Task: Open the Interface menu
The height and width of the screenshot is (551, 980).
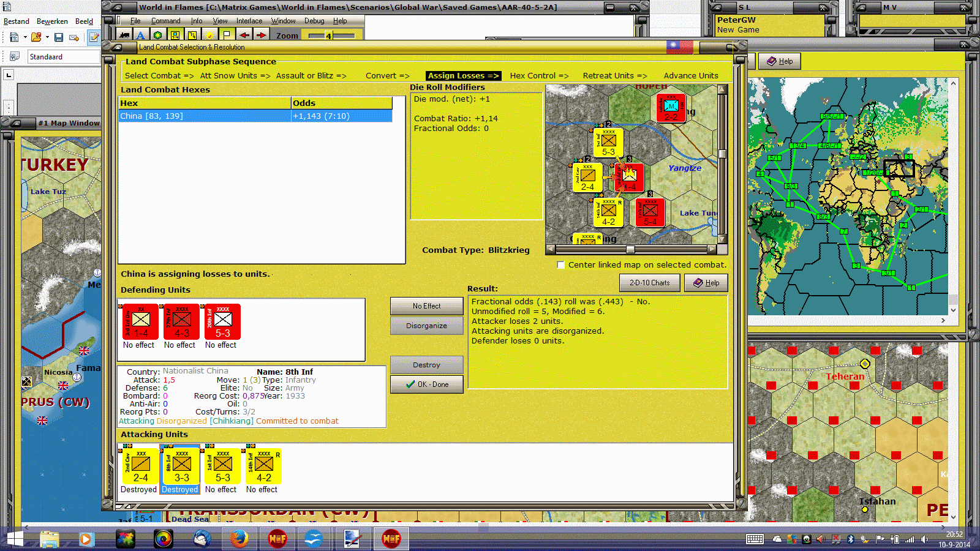Action: 249,21
